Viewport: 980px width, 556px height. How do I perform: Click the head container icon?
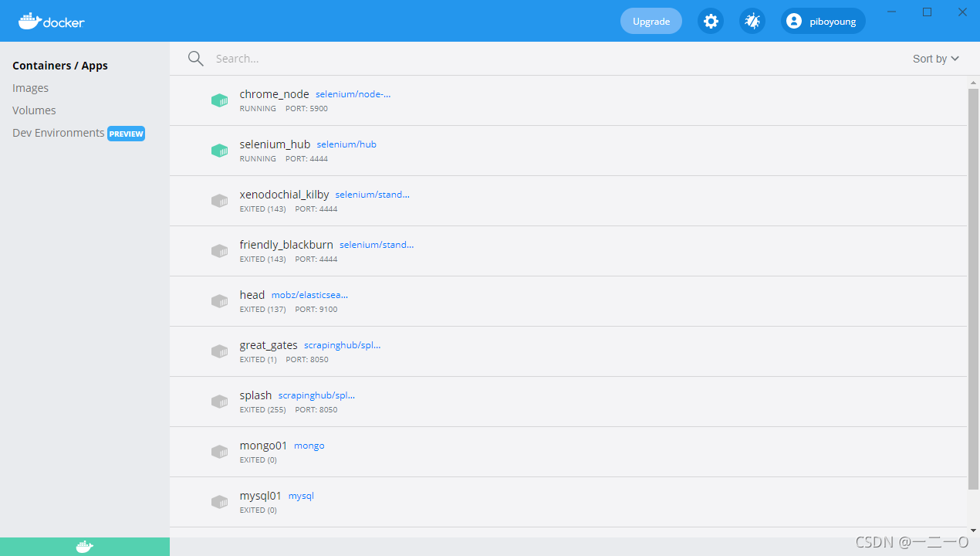click(220, 301)
